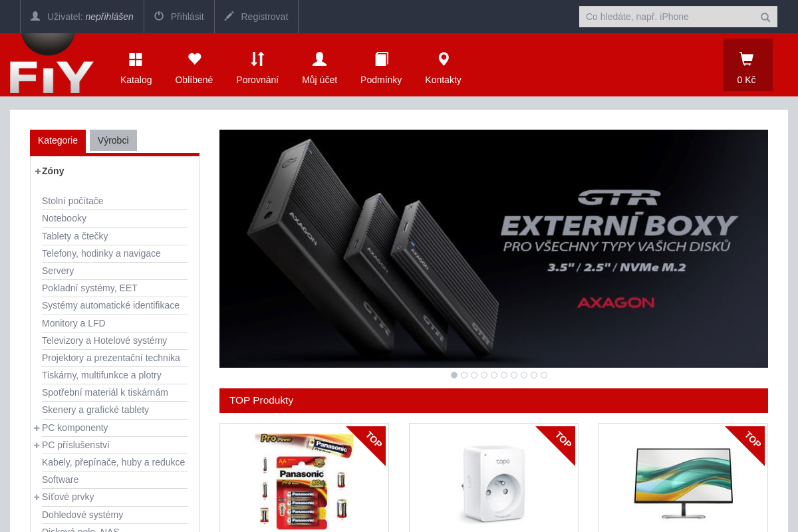798x532 pixels.
Task: Click the user silhouette icon beside Uživatel
Action: (x=35, y=16)
